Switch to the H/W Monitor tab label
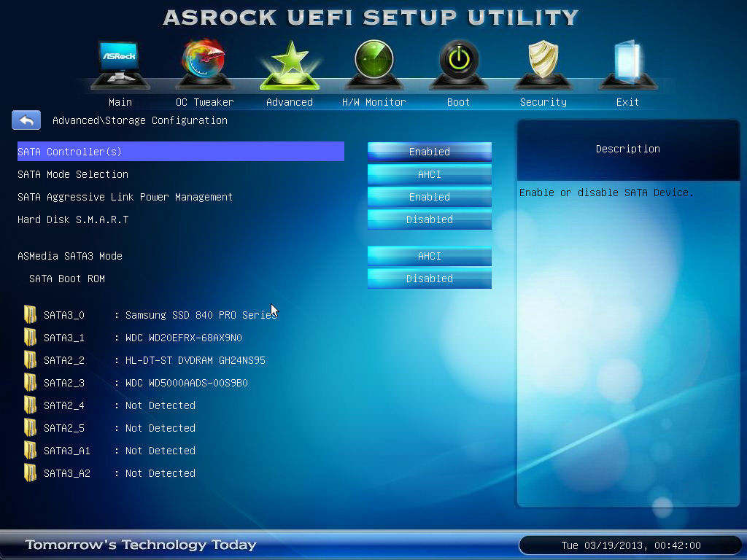The height and width of the screenshot is (560, 747). pos(374,102)
